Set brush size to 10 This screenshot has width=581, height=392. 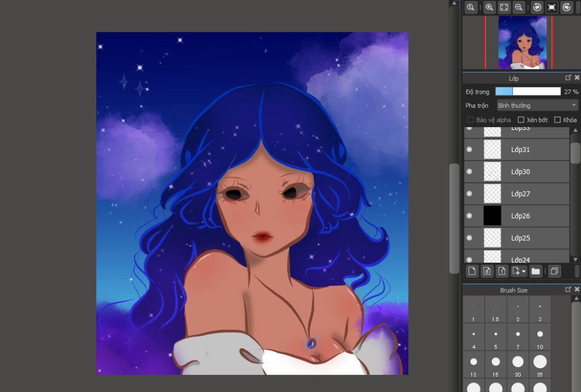(540, 337)
